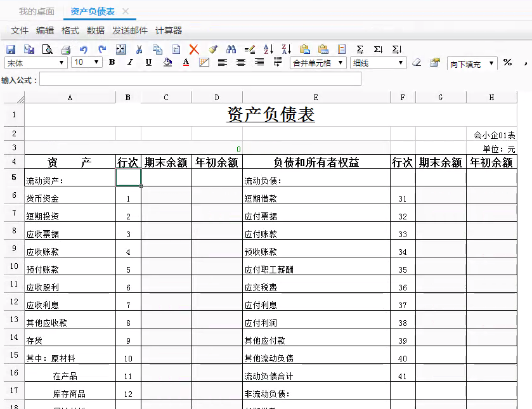Align text right
This screenshot has width=532, height=409.
(259, 62)
